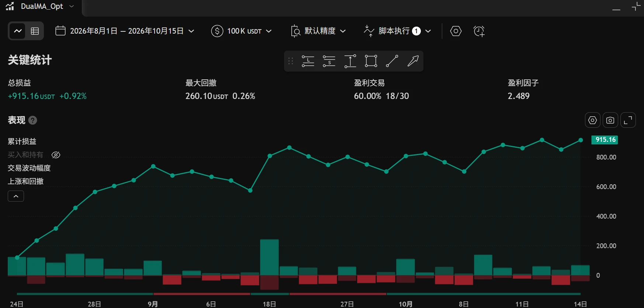Select the long position drawing tool

(308, 61)
